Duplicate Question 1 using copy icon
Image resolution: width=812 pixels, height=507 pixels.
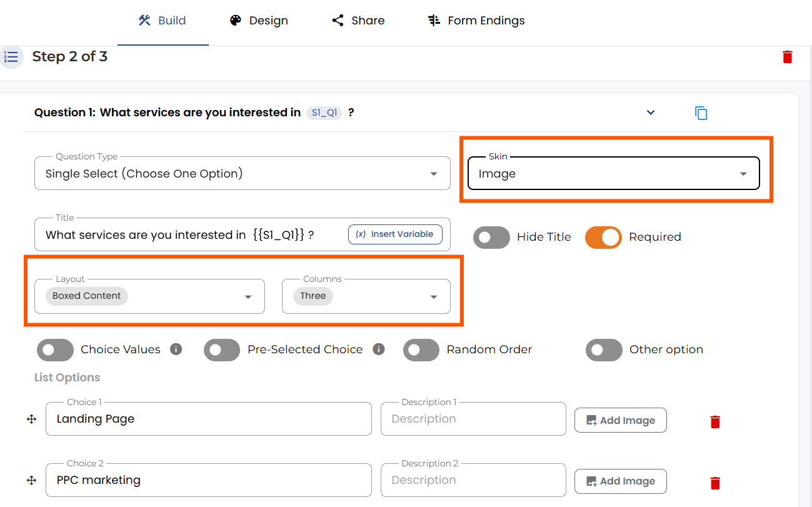coord(701,113)
